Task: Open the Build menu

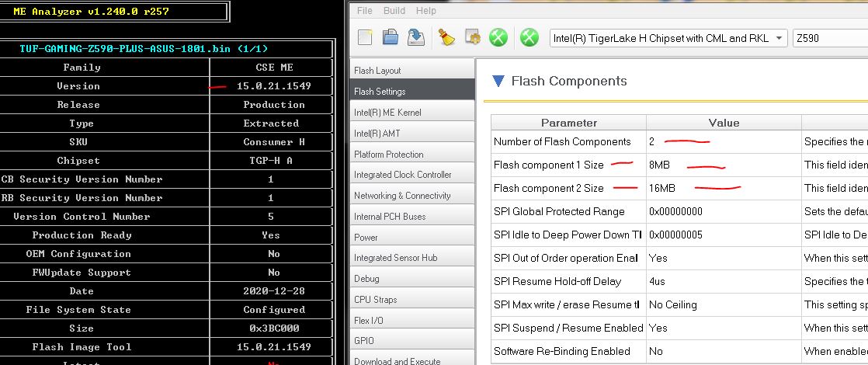Action: 394,11
